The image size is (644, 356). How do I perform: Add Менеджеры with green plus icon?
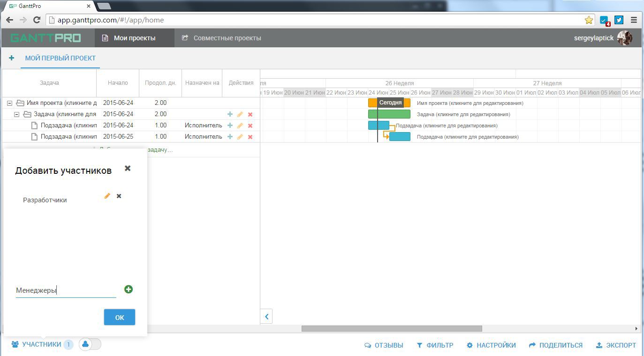pos(129,289)
